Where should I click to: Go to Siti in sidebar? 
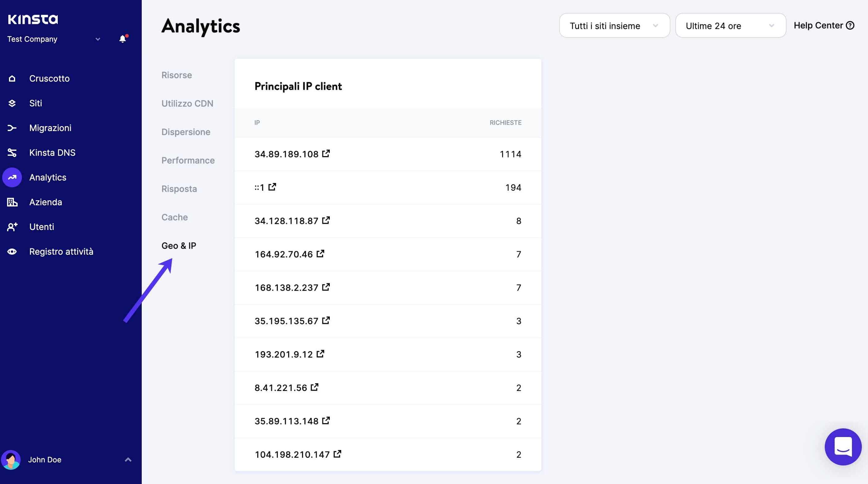pyautogui.click(x=36, y=103)
